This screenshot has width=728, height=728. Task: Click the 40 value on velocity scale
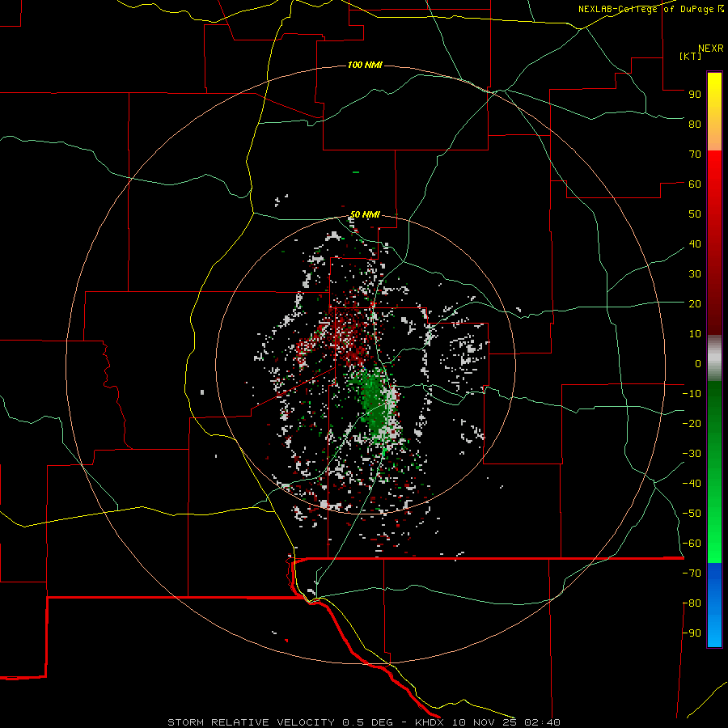[695, 243]
